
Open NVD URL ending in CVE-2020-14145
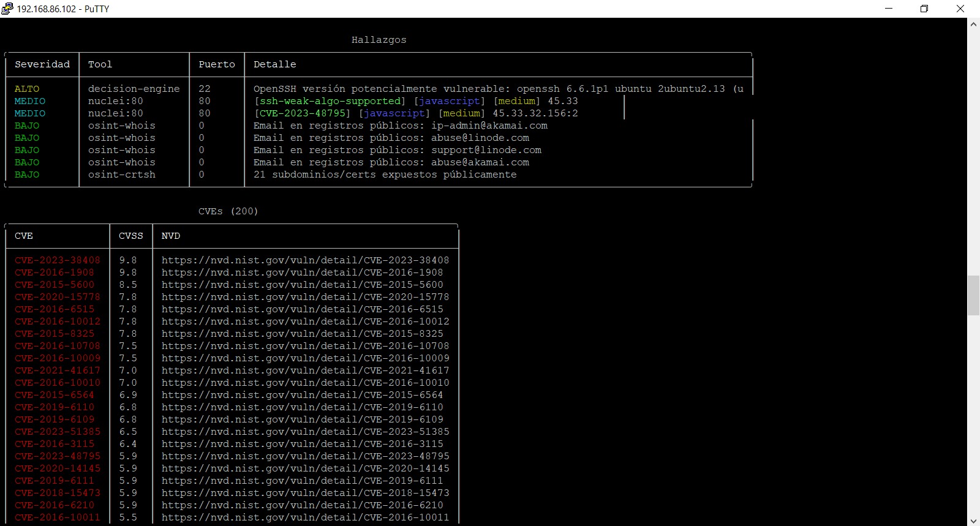[306, 468]
